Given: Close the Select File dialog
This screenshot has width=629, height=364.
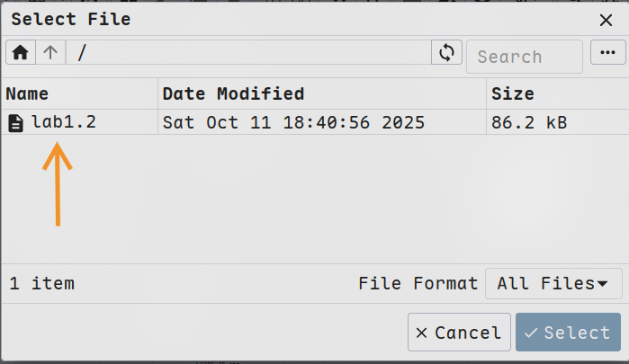Looking at the screenshot, I should pyautogui.click(x=606, y=19).
